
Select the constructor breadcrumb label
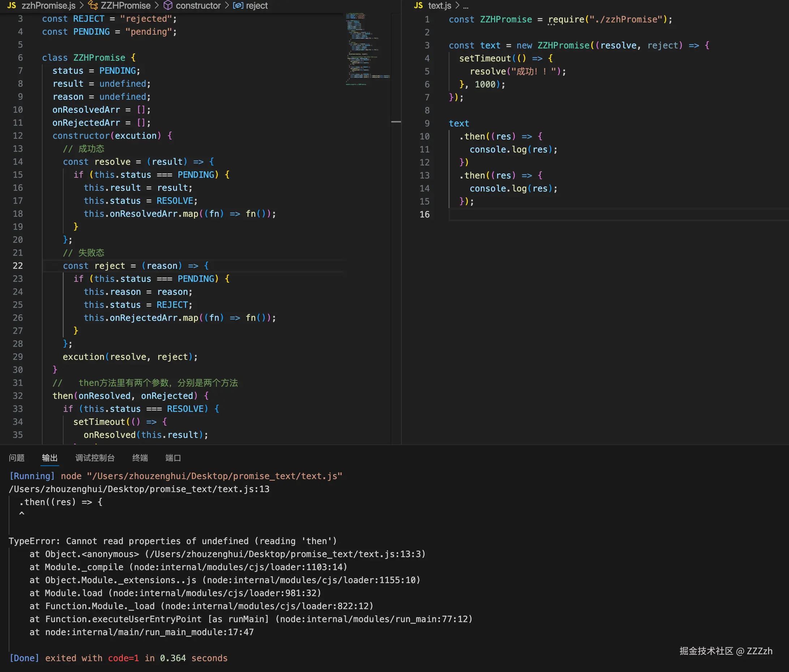198,5
